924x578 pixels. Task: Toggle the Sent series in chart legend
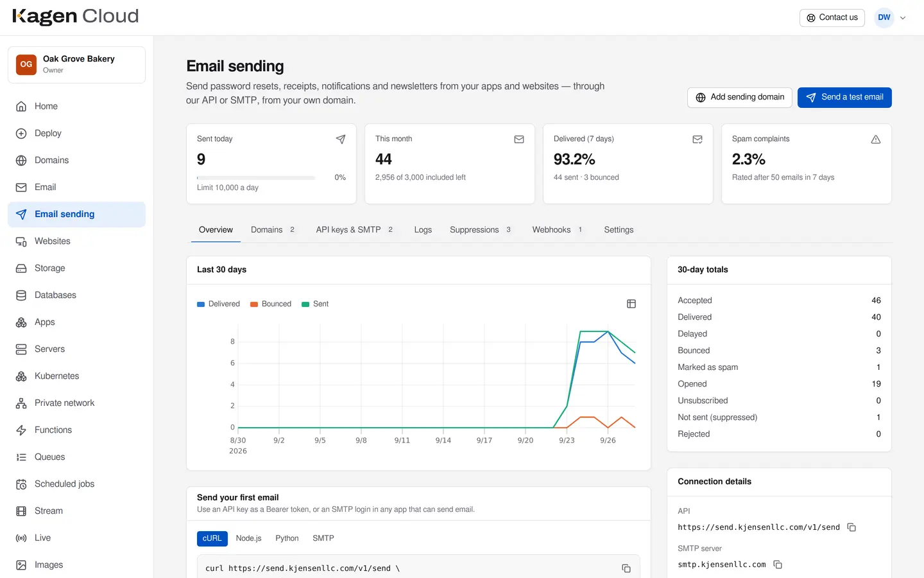click(x=315, y=304)
